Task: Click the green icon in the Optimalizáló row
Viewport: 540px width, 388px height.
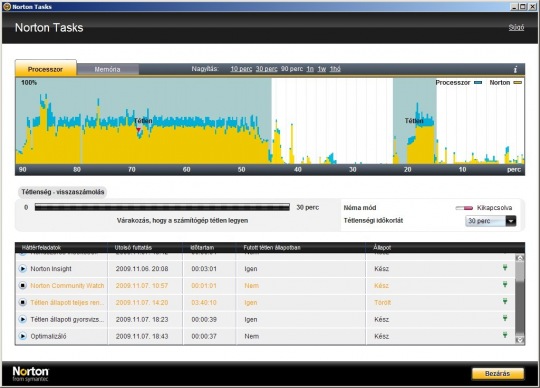Action: 505,335
